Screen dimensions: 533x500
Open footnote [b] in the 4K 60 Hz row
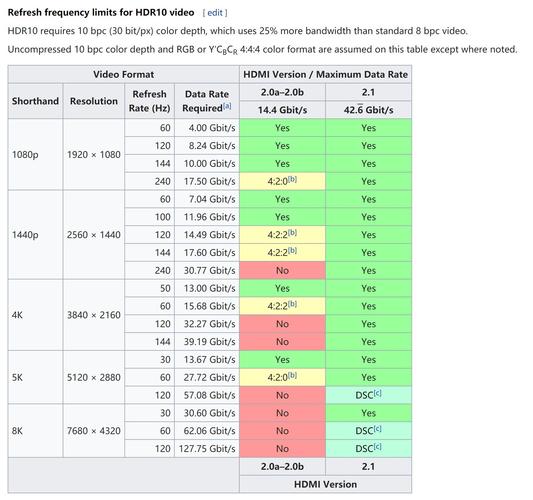[292, 304]
